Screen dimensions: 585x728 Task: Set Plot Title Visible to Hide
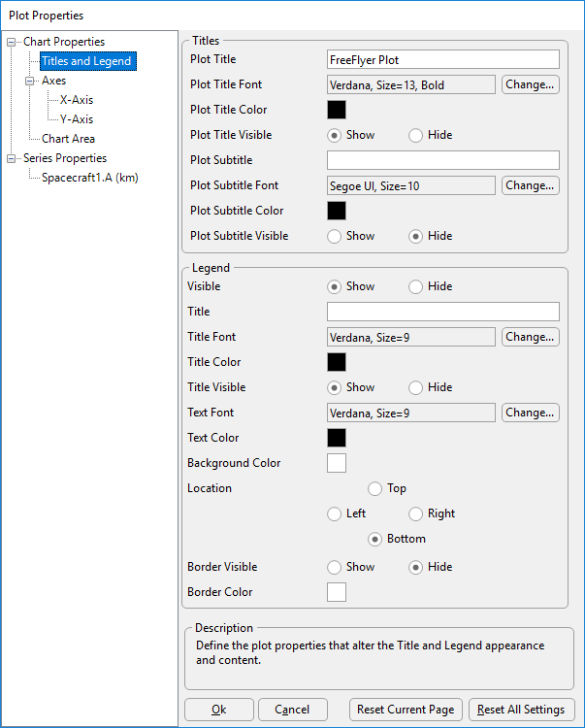pyautogui.click(x=415, y=135)
